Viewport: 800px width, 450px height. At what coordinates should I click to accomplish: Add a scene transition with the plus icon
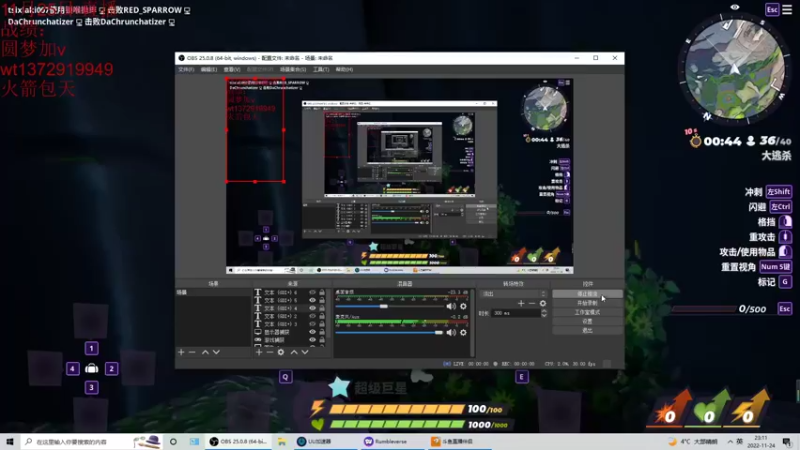tap(521, 303)
